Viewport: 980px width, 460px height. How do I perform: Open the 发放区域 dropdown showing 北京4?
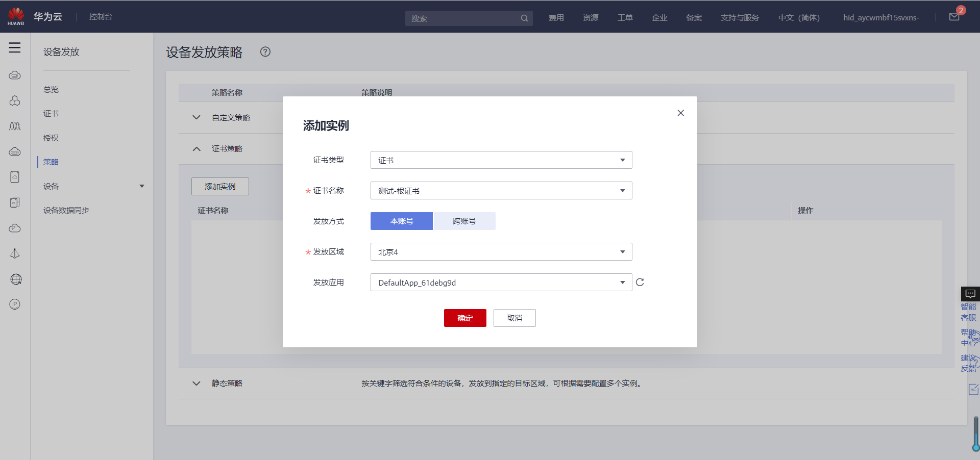pos(501,252)
